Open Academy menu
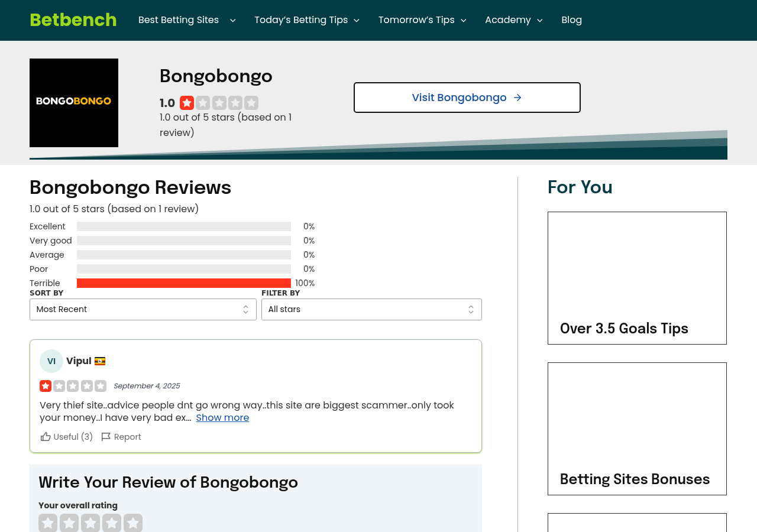 pyautogui.click(x=508, y=20)
